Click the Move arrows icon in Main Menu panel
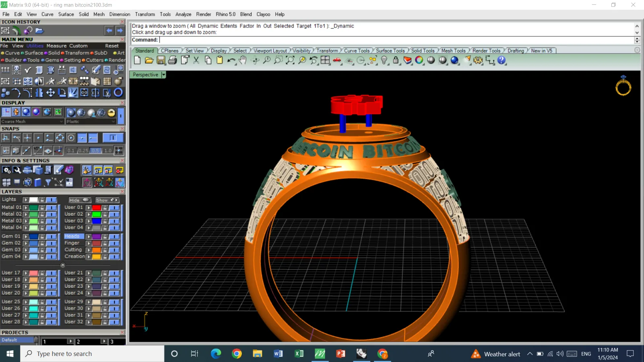The height and width of the screenshot is (362, 644). (50, 93)
